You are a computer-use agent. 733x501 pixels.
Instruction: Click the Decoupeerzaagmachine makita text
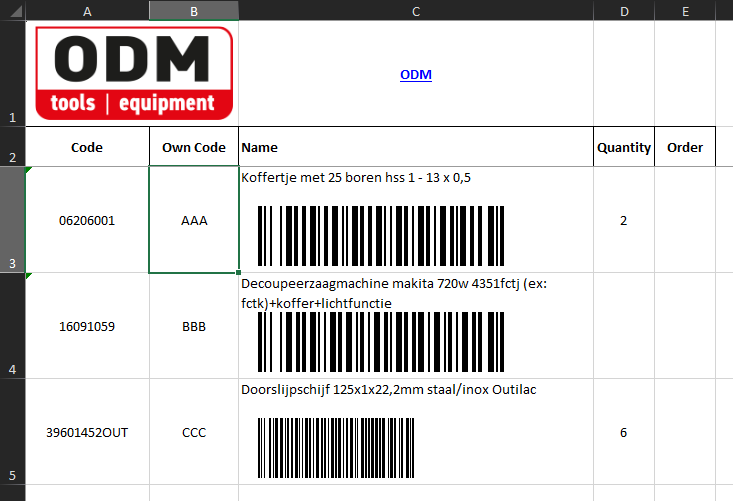(x=394, y=293)
